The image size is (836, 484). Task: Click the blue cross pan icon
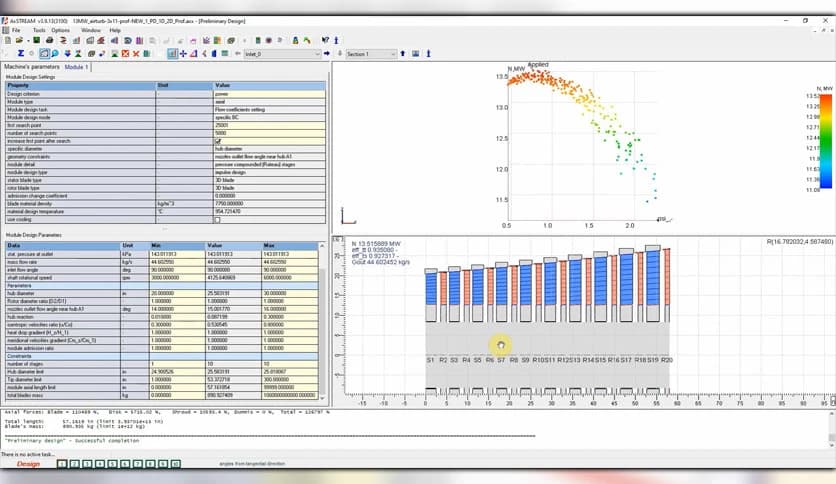[183, 54]
